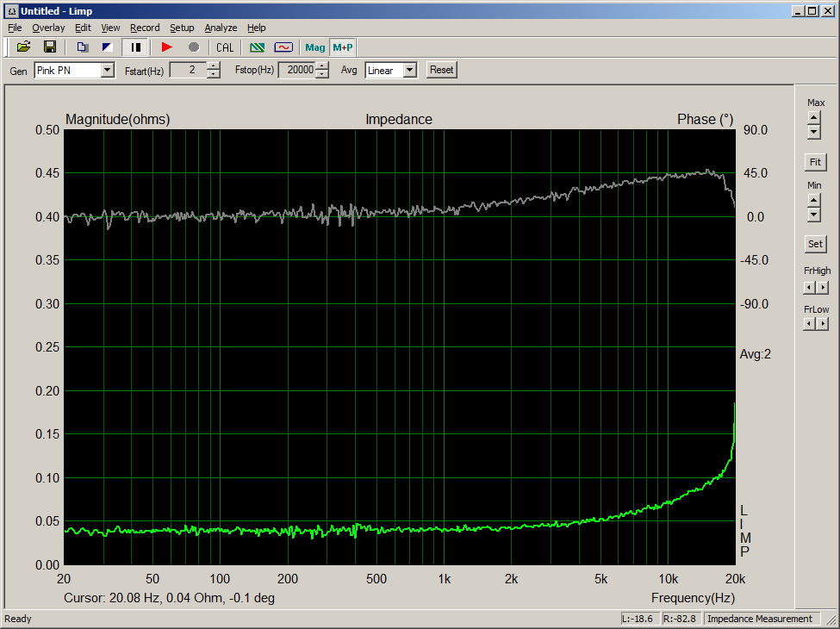Click the Set button
This screenshot has height=629, width=840.
tap(815, 244)
